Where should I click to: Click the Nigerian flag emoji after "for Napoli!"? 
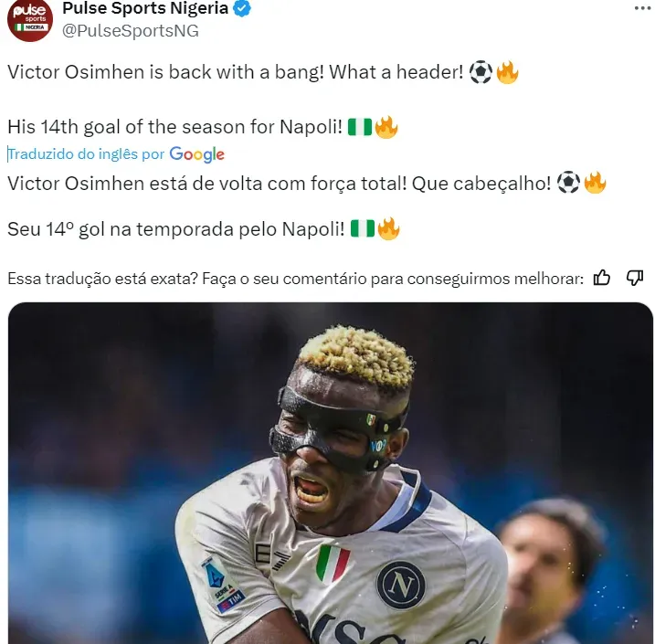[x=360, y=127]
